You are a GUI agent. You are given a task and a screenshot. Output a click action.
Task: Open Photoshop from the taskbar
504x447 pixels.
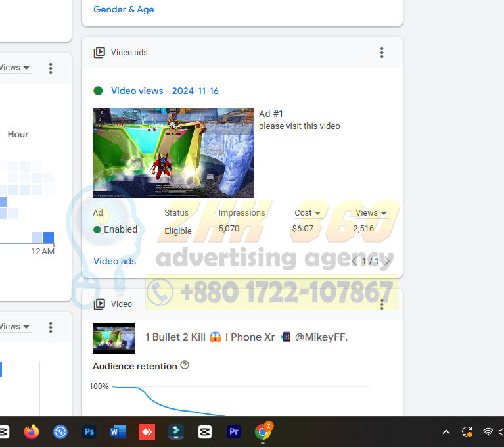(89, 432)
